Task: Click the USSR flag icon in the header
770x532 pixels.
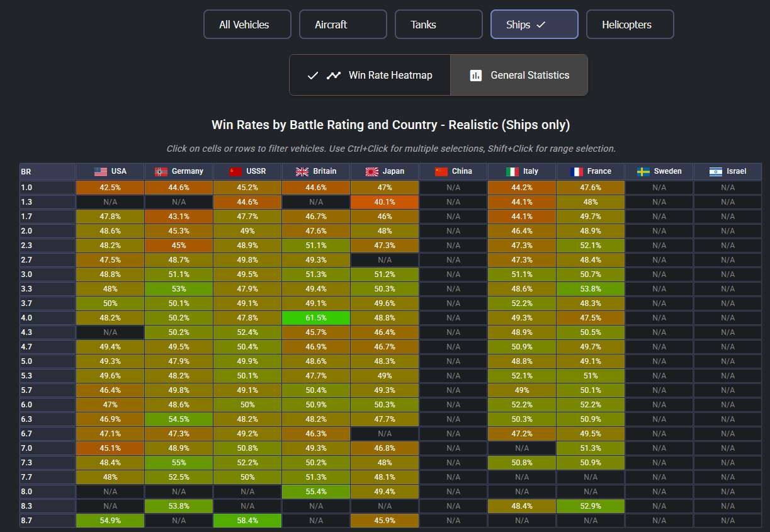Action: (235, 171)
